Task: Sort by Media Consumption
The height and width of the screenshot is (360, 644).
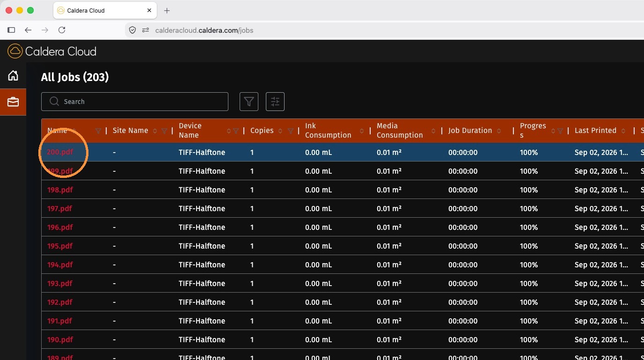Action: 433,131
